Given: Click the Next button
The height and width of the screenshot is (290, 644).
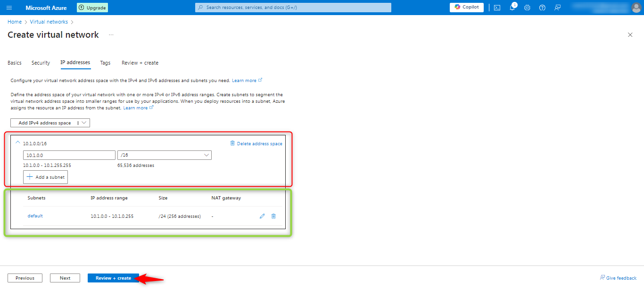Looking at the screenshot, I should click(65, 278).
